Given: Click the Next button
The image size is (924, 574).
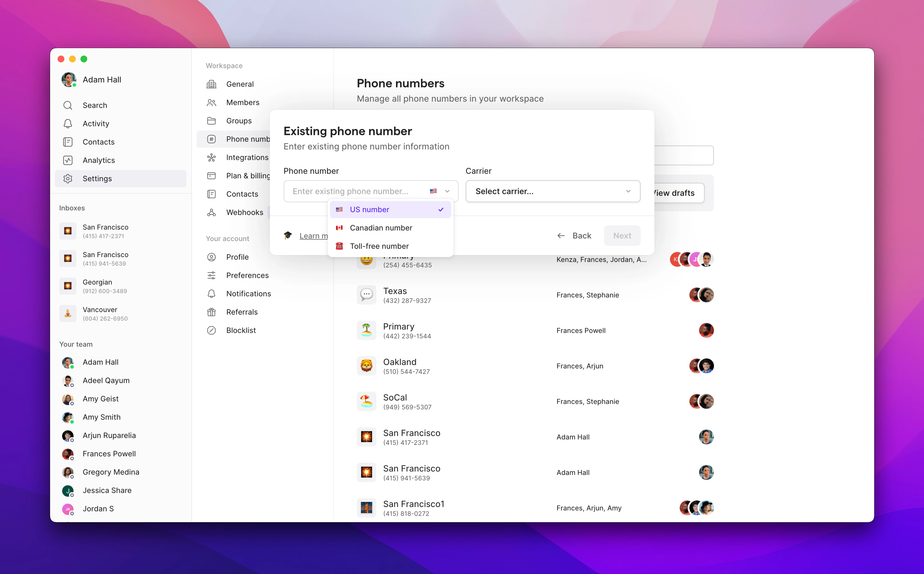Looking at the screenshot, I should (x=622, y=236).
